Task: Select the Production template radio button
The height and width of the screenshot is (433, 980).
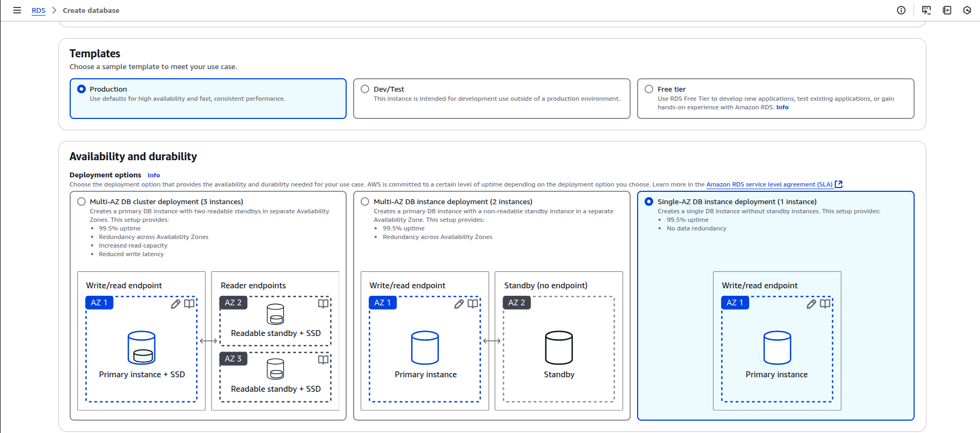Action: (81, 89)
